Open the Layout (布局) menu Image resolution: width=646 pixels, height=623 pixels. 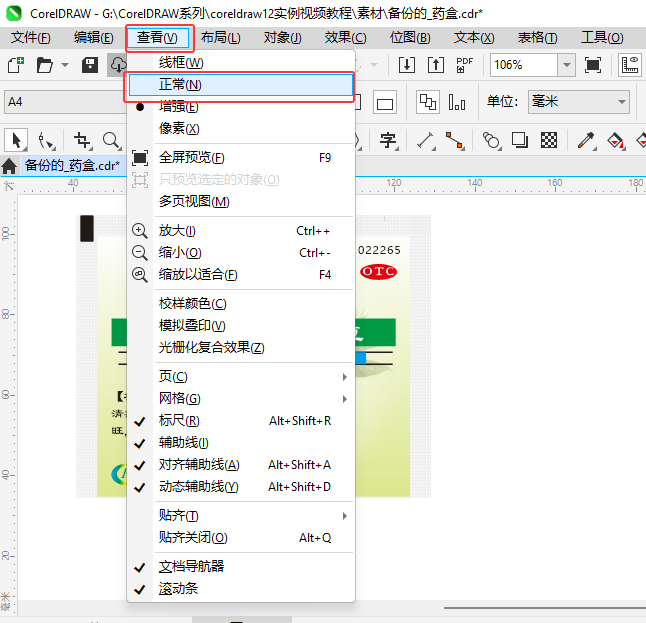[x=220, y=38]
